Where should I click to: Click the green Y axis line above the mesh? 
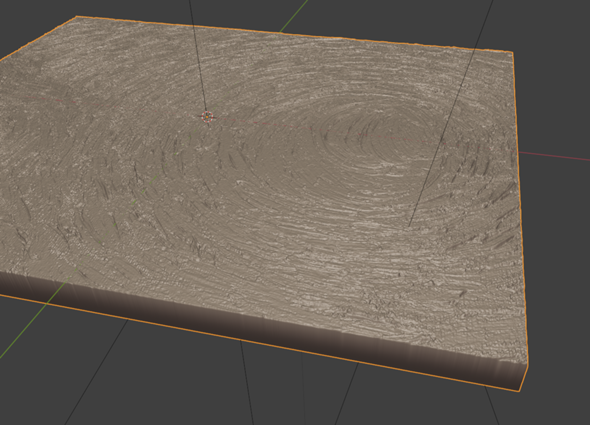[294, 16]
